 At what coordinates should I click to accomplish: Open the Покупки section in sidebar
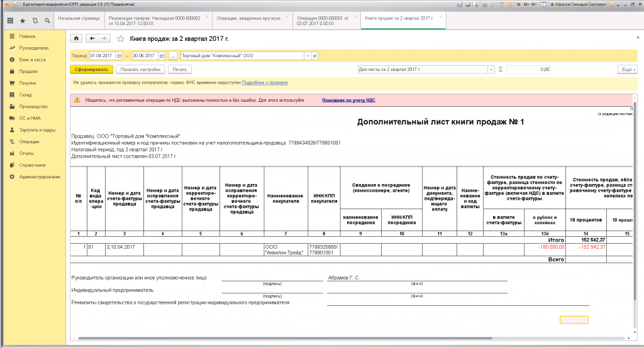(28, 83)
